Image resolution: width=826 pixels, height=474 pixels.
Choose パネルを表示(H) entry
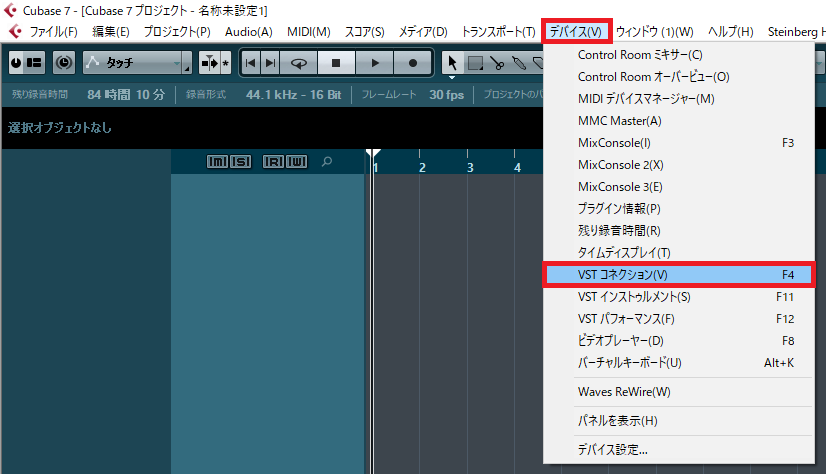click(679, 421)
